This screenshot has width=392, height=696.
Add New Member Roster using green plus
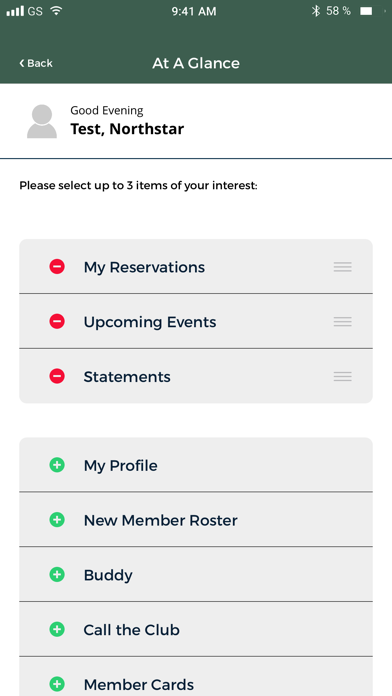click(x=57, y=520)
